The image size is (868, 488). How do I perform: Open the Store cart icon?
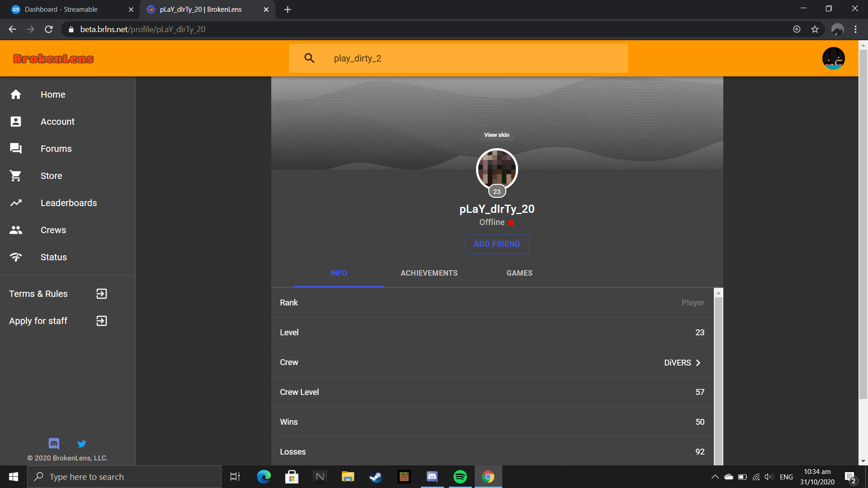(x=16, y=176)
